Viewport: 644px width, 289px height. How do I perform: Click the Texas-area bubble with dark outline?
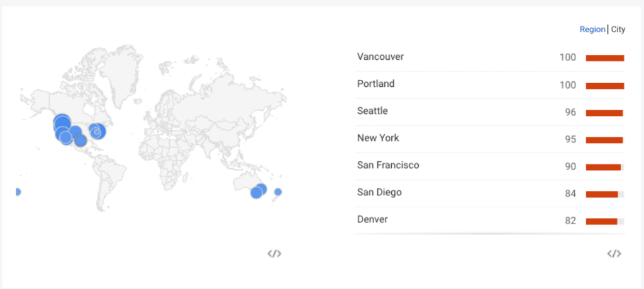coord(80,140)
